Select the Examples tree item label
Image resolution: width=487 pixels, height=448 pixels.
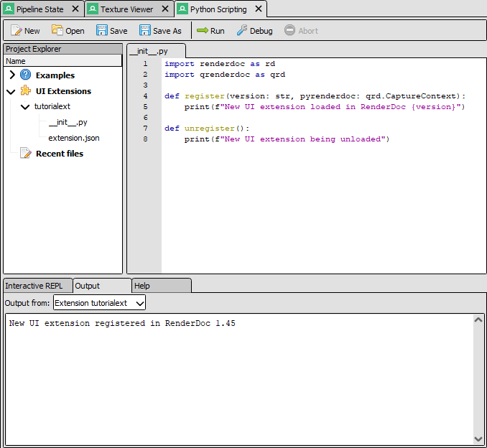55,75
